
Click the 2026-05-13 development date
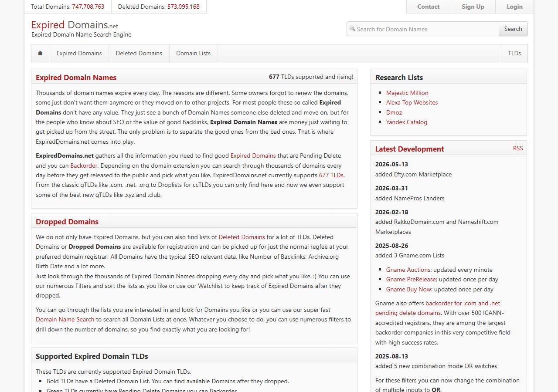pyautogui.click(x=392, y=164)
